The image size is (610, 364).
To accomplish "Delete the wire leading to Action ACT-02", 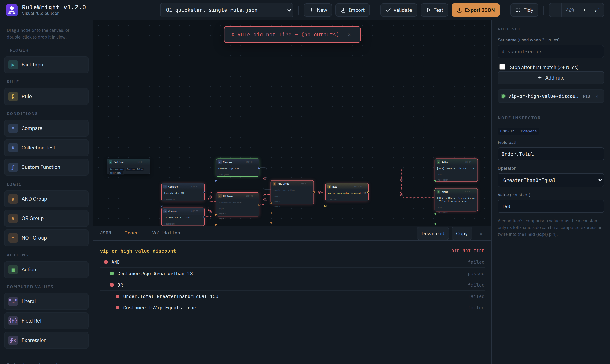I will click(401, 195).
